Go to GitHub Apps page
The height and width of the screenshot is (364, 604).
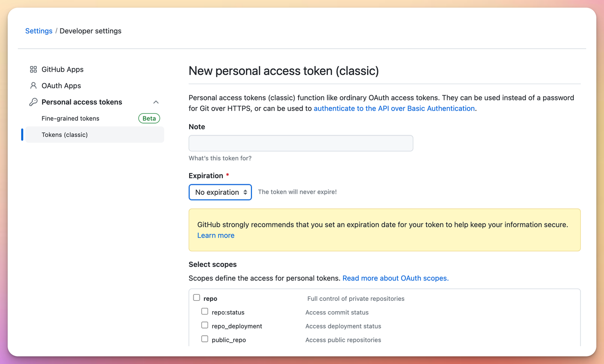(x=62, y=69)
